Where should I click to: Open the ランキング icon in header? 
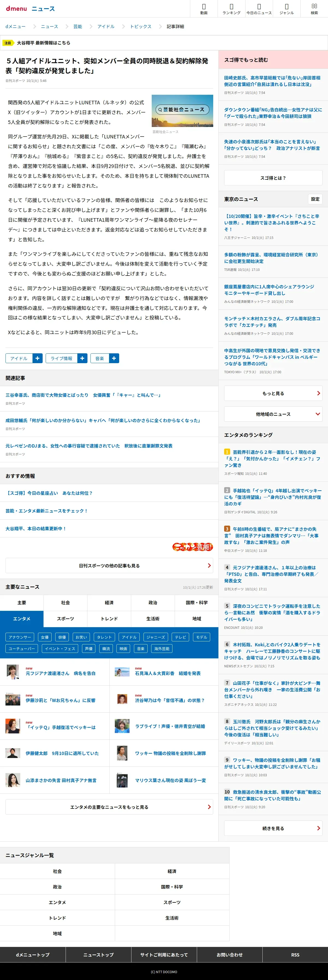pos(231,9)
